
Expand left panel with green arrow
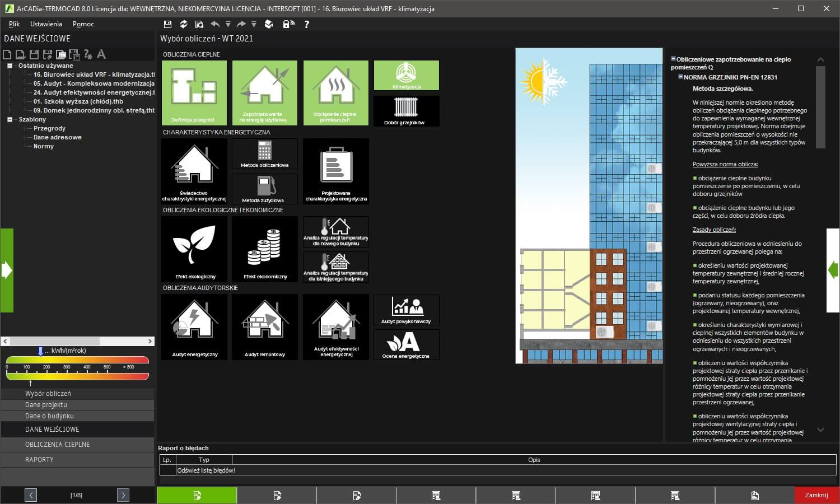click(7, 270)
